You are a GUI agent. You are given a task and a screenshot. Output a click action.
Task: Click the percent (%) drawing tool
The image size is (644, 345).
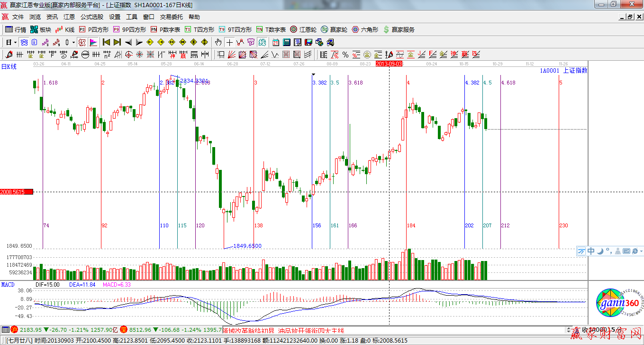(345, 55)
